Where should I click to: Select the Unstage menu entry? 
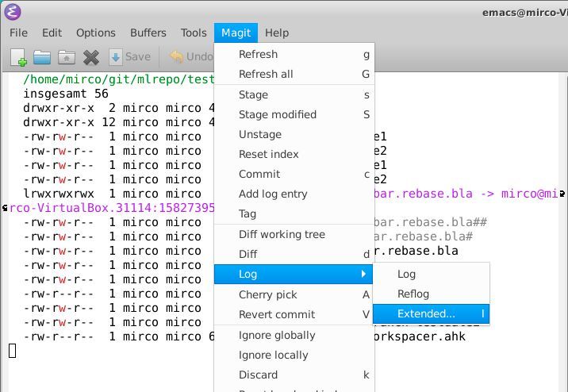pos(294,134)
